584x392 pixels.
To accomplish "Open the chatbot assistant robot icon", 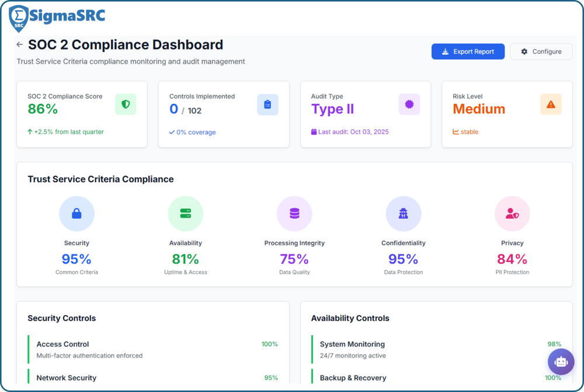I will 561,362.
